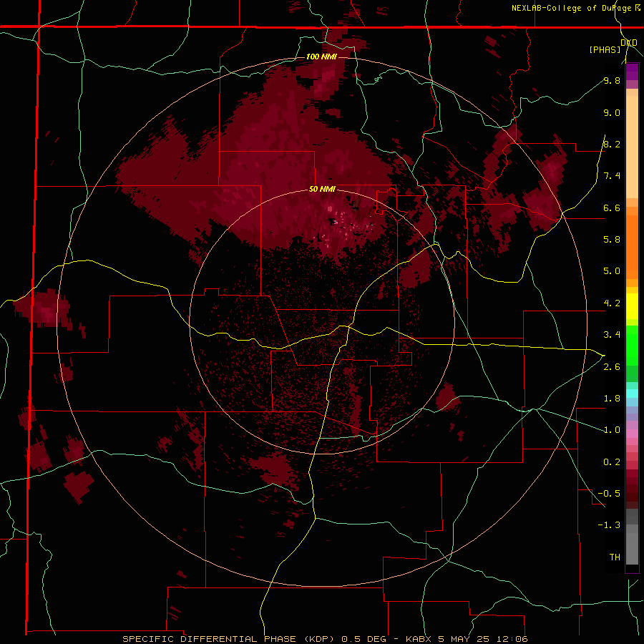Click the 8.2 value on color scale

coord(612,144)
